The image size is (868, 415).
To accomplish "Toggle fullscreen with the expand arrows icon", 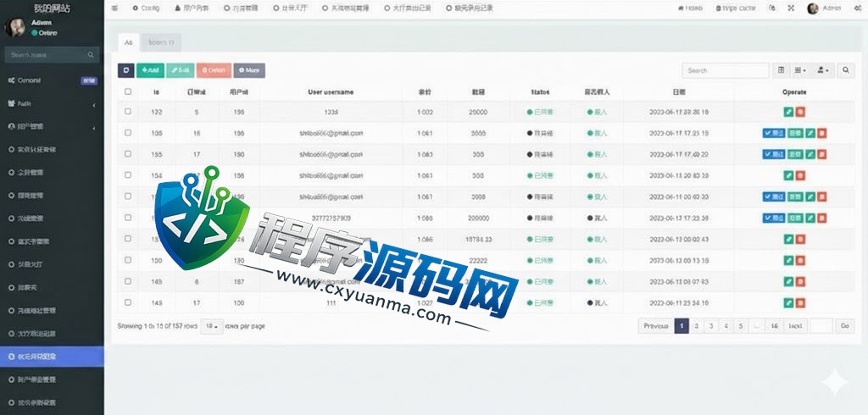I will (791, 8).
